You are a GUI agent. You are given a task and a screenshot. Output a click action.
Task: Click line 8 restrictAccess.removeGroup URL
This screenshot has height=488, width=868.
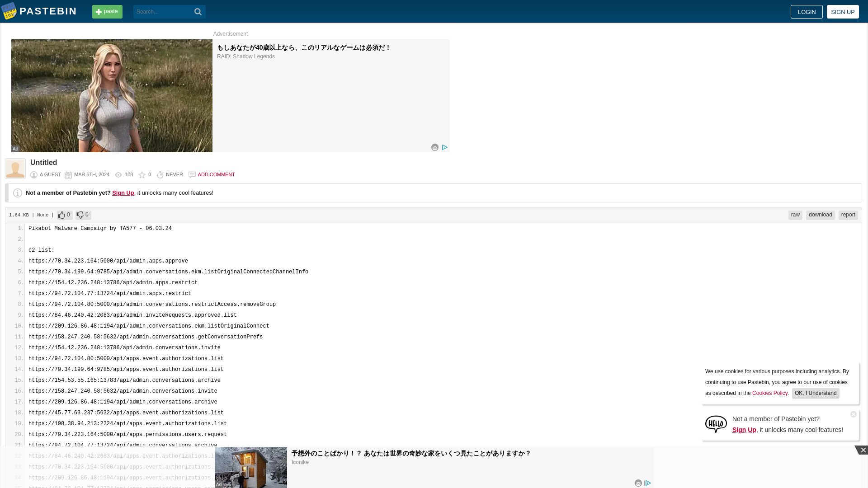(152, 305)
